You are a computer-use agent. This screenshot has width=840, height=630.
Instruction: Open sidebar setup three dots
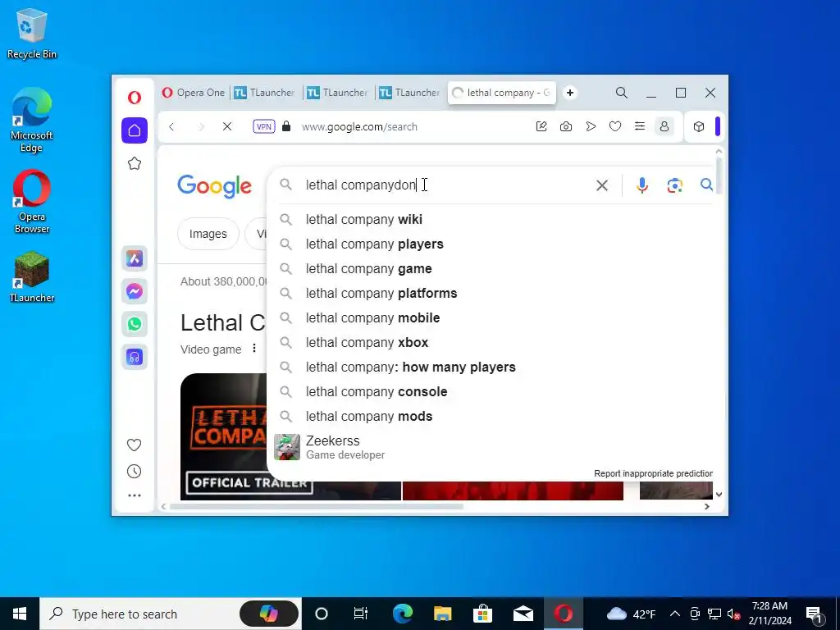(x=135, y=495)
